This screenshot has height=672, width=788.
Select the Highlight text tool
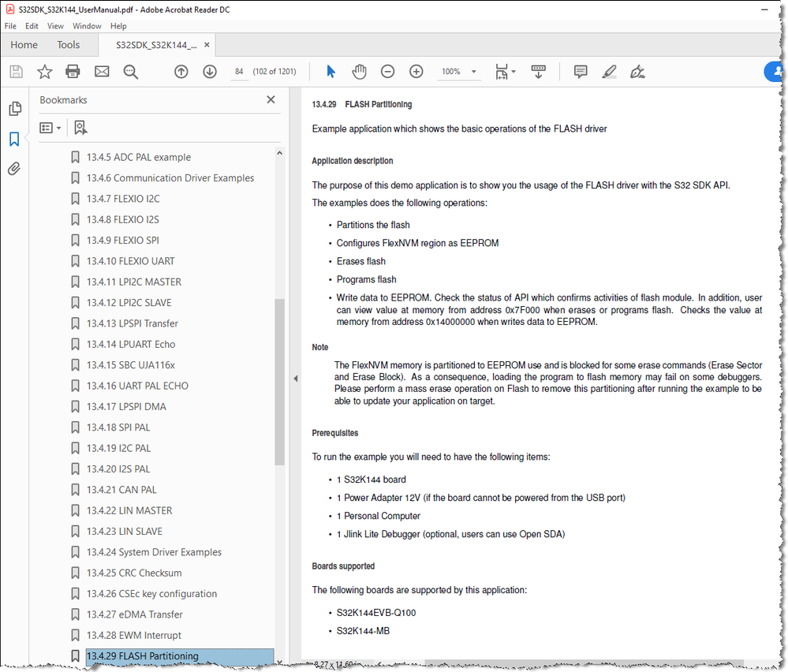tap(609, 72)
